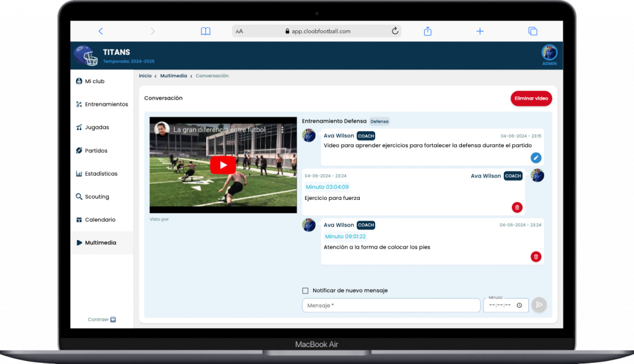Navigate to Multimedia breadcrumb link
Image resolution: width=634 pixels, height=364 pixels.
click(x=173, y=76)
